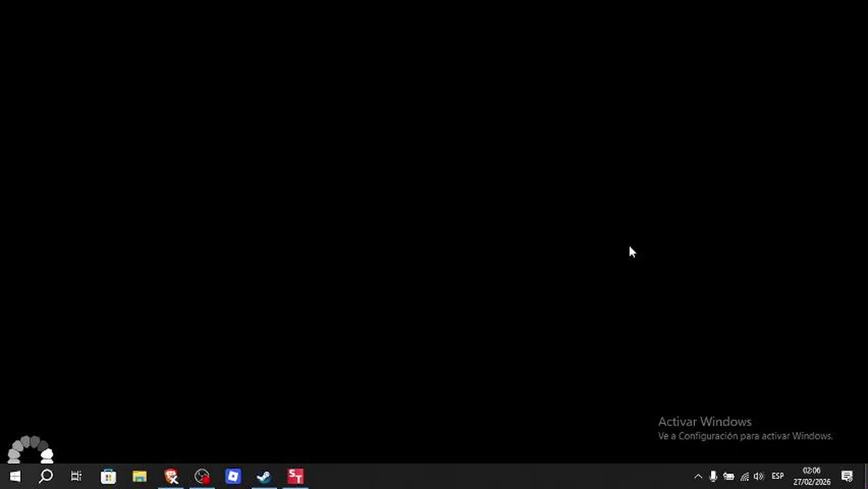The width and height of the screenshot is (868, 489).
Task: Open the round recorder icon with red dot
Action: [x=202, y=477]
